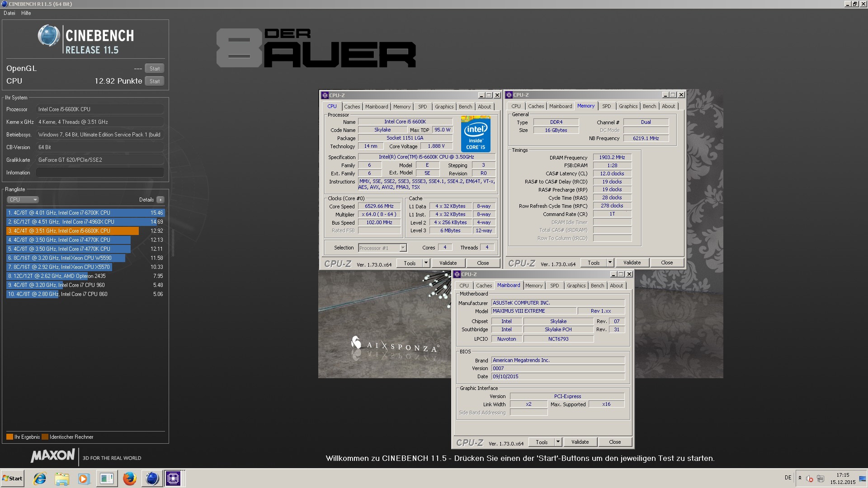The height and width of the screenshot is (488, 868).
Task: Open the Hilfe menu
Action: pyautogui.click(x=26, y=13)
